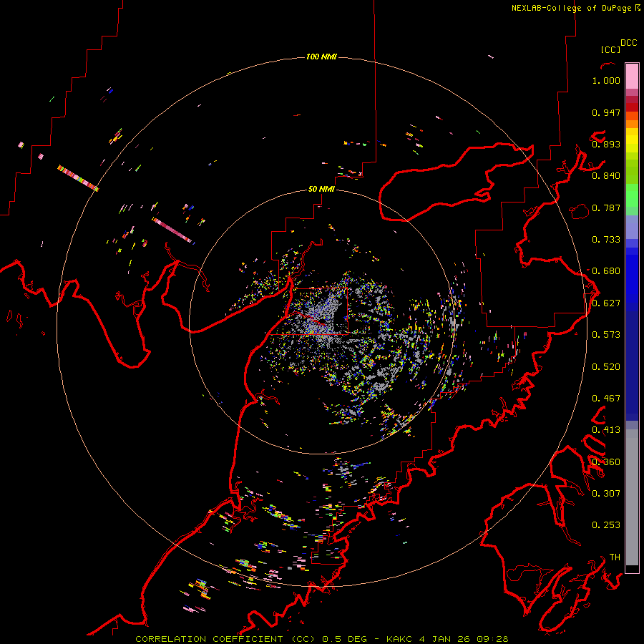The width and height of the screenshot is (644, 644).
Task: Click the 100 NMI range ring label
Action: 321,57
